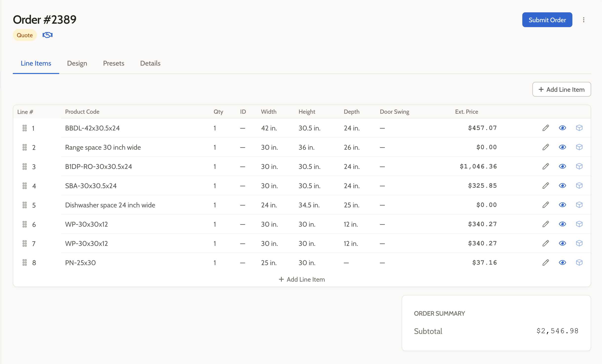Toggle eye visibility for line 7 WP-30x30x12

tap(563, 243)
